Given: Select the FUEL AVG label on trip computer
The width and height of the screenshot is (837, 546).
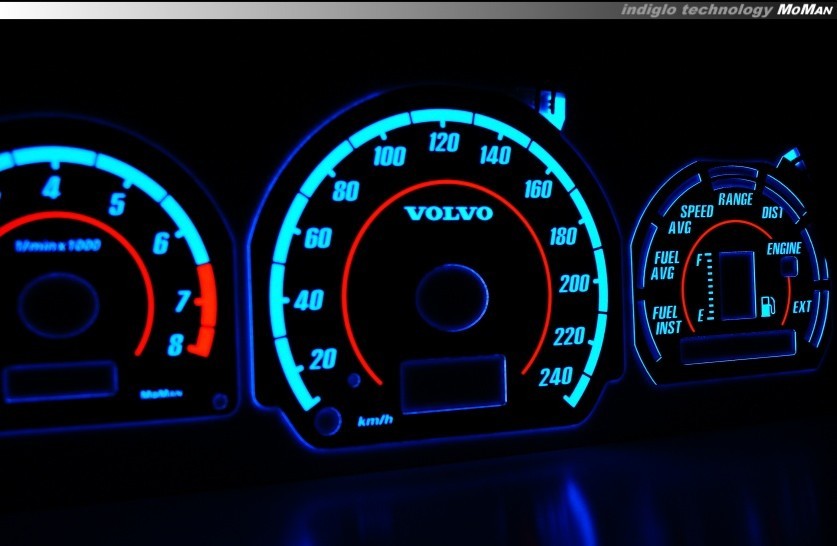Looking at the screenshot, I should click(x=666, y=266).
